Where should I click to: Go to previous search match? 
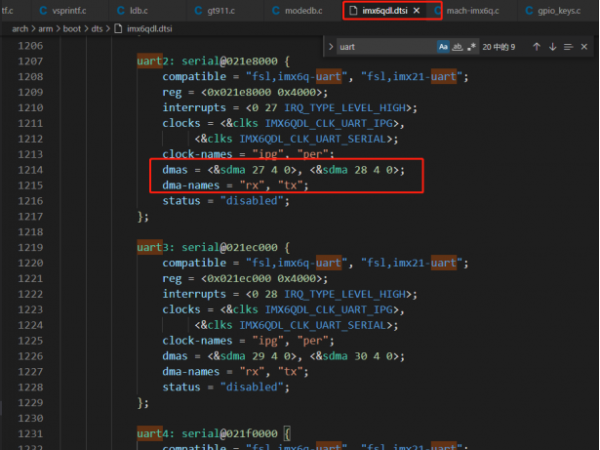click(536, 46)
